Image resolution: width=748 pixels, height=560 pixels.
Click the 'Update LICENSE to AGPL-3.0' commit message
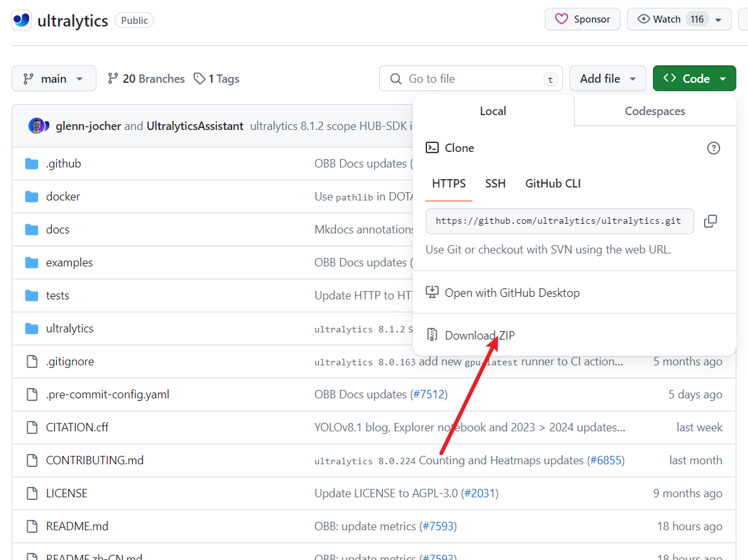click(386, 493)
